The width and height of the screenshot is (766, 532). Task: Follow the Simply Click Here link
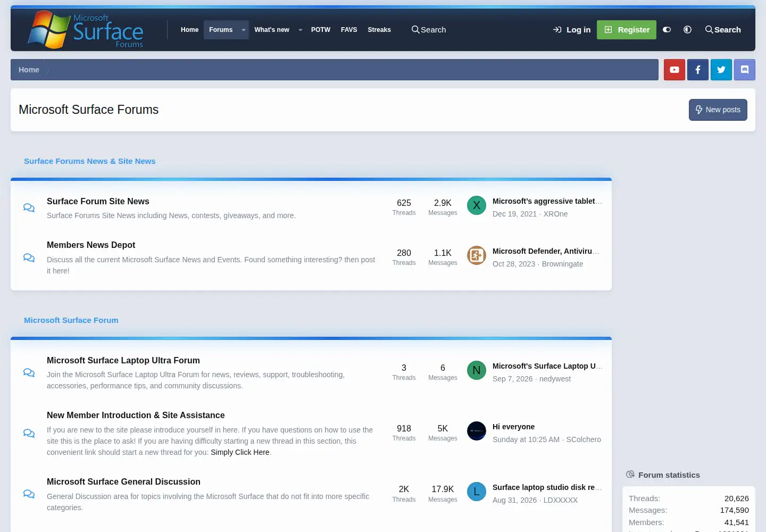[x=240, y=452]
